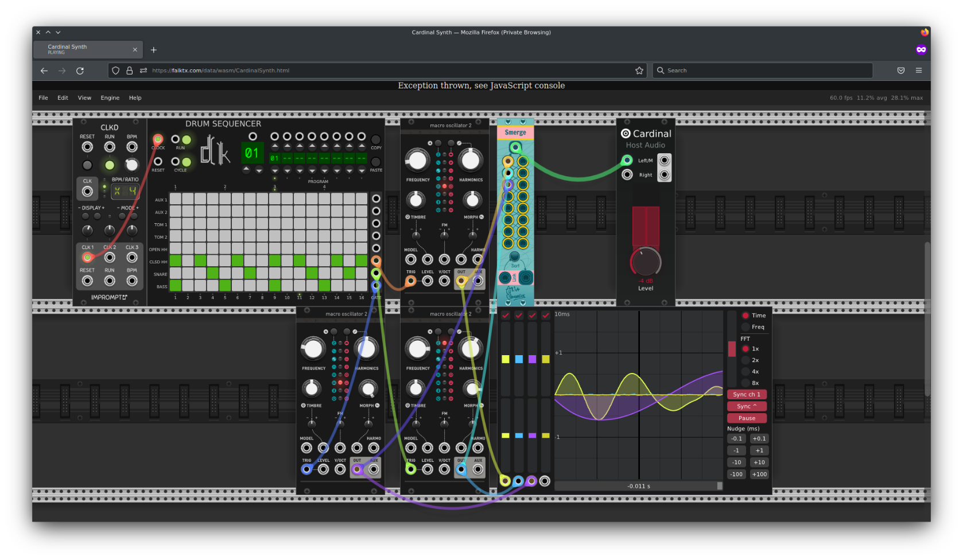Toggle BASS step 1 in drum grid
963x560 pixels.
click(176, 285)
